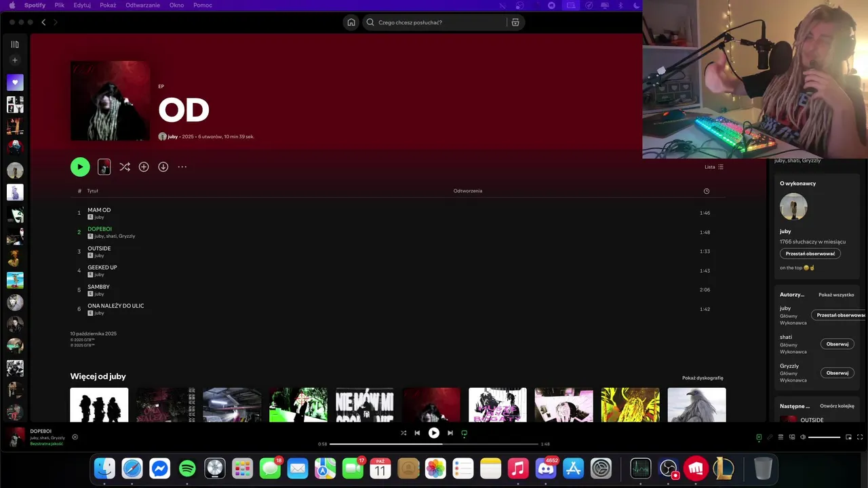Image resolution: width=868 pixels, height=488 pixels.
Task: Open Discord in the Dock
Action: pos(546,468)
